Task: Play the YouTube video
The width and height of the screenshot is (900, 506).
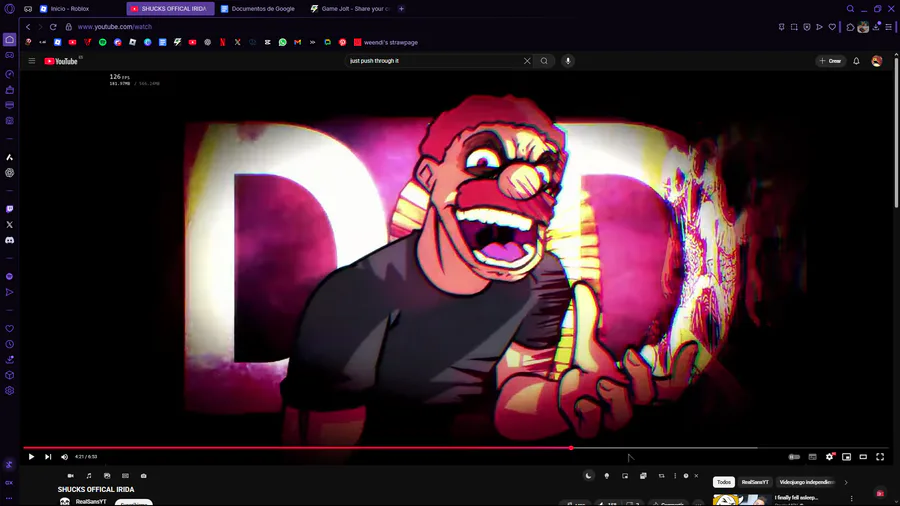Action: [31, 457]
